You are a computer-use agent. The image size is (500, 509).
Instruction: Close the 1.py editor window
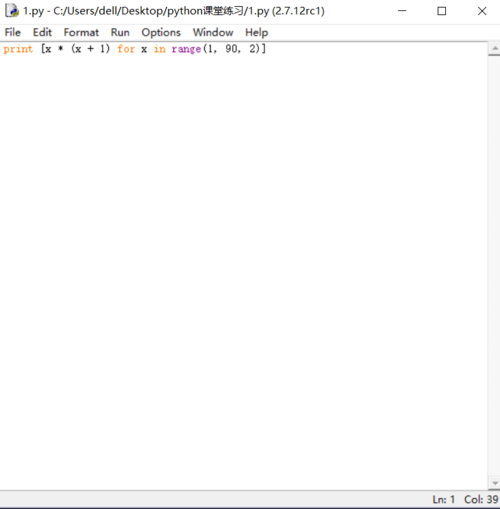(482, 11)
